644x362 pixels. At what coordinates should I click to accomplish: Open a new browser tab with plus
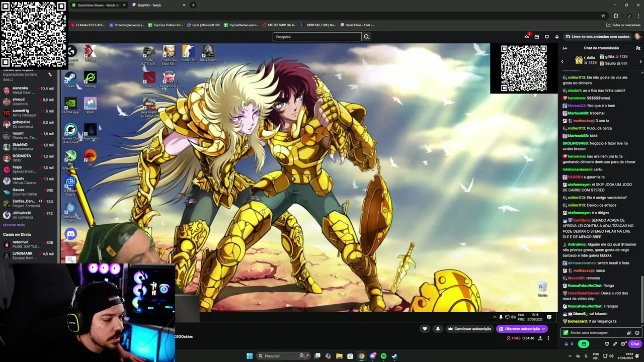(193, 5)
